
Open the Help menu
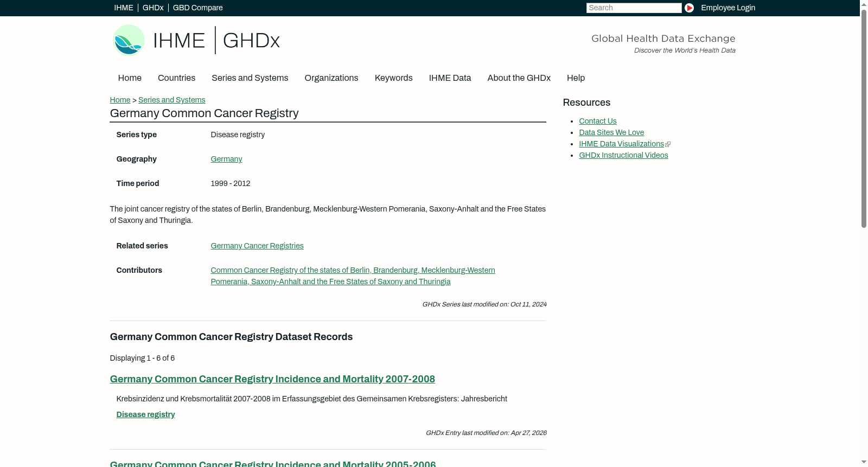[576, 78]
